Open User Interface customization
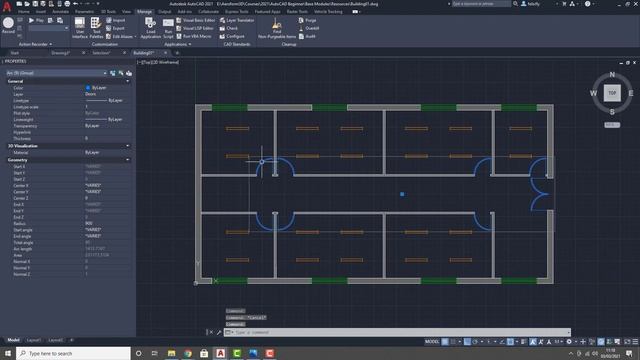The image size is (640, 360). point(80,28)
